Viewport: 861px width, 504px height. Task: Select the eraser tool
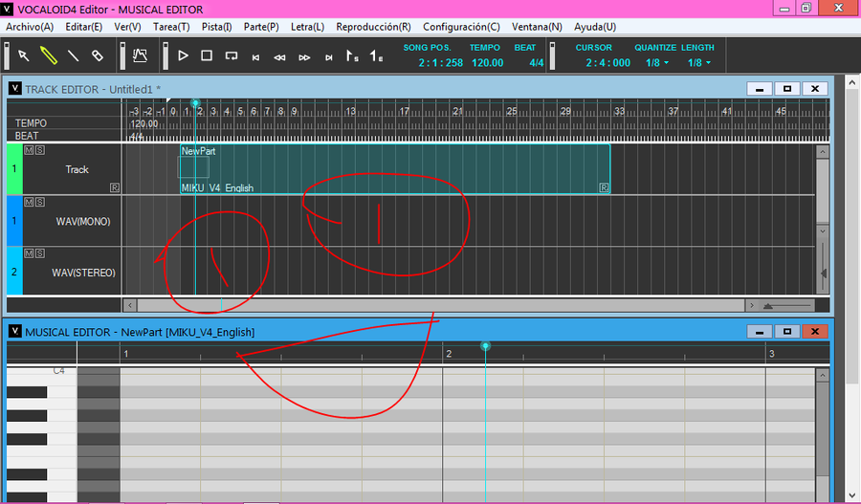click(98, 55)
